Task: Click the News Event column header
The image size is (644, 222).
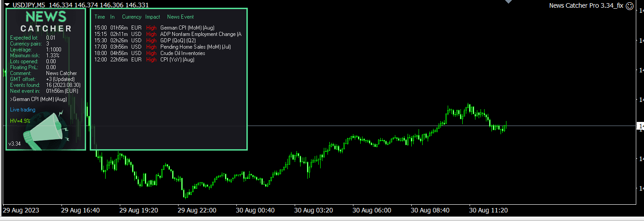Action: click(x=180, y=17)
